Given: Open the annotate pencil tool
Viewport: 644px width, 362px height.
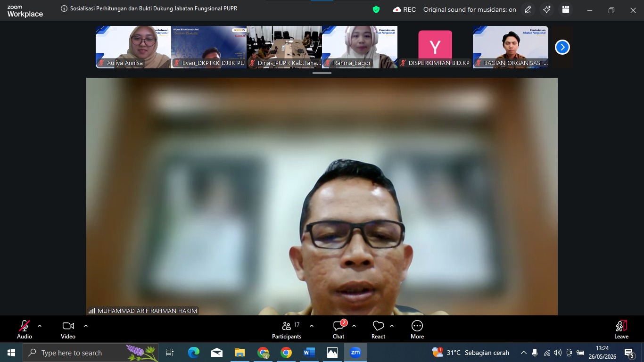Looking at the screenshot, I should tap(528, 9).
